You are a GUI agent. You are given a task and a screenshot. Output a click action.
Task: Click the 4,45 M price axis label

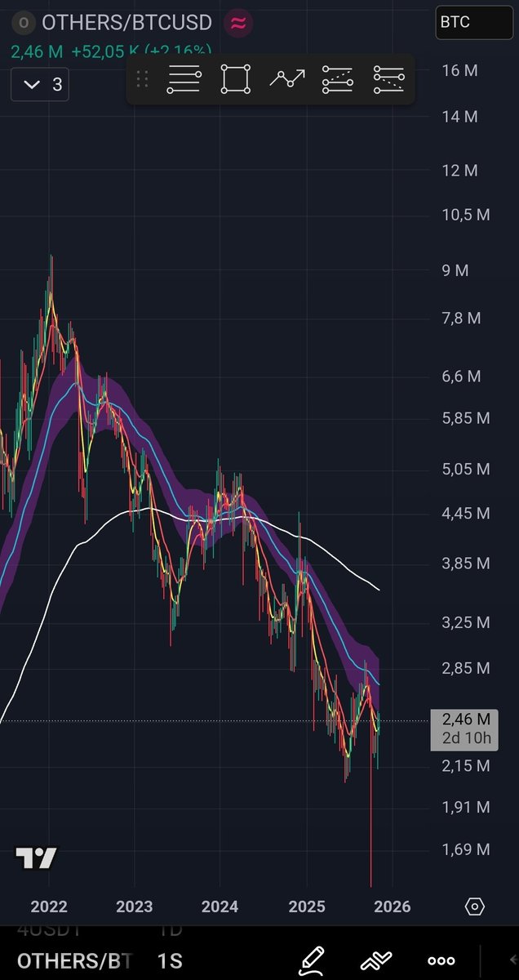466,514
